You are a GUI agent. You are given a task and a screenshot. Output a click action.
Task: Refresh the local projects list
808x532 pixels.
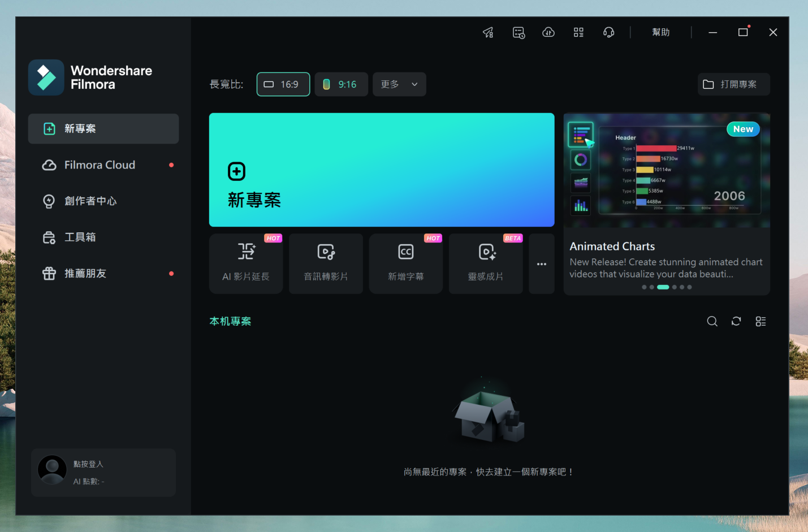click(x=736, y=321)
